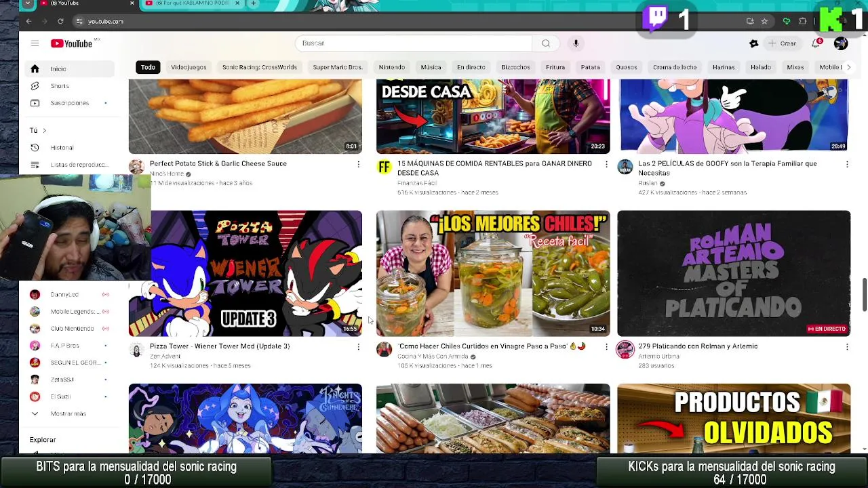
Task: Open more options for Chiles Curtidos video
Action: click(x=606, y=347)
